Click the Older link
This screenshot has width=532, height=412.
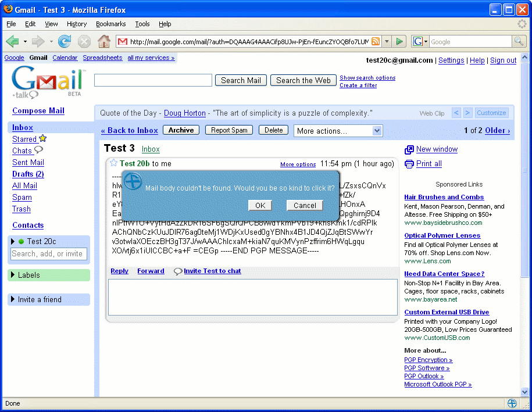497,131
